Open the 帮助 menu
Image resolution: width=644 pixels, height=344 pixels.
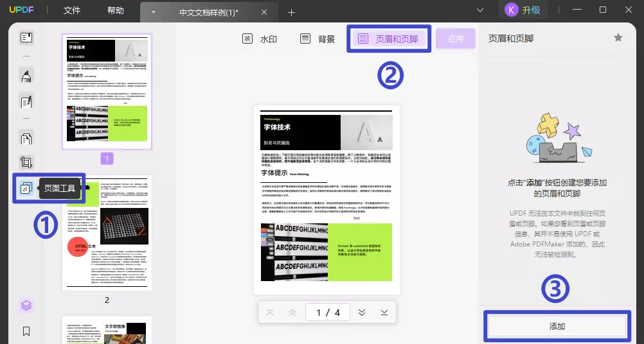tap(116, 11)
